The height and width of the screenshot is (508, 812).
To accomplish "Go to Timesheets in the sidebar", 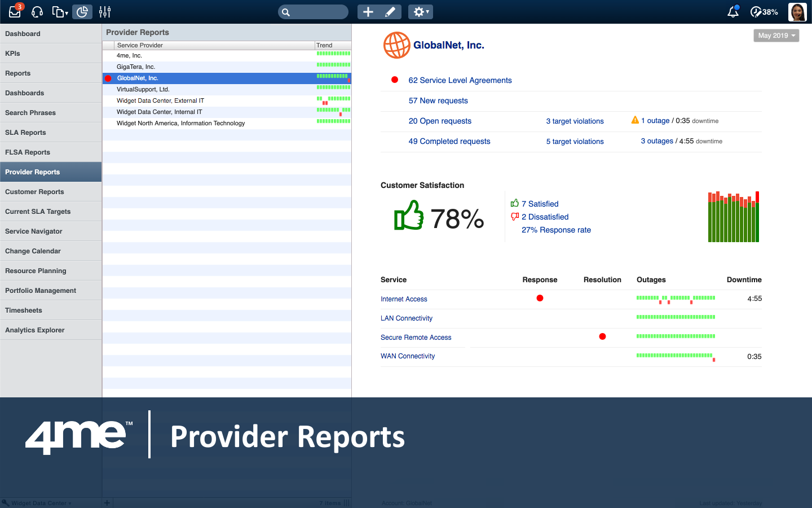I will pyautogui.click(x=51, y=310).
